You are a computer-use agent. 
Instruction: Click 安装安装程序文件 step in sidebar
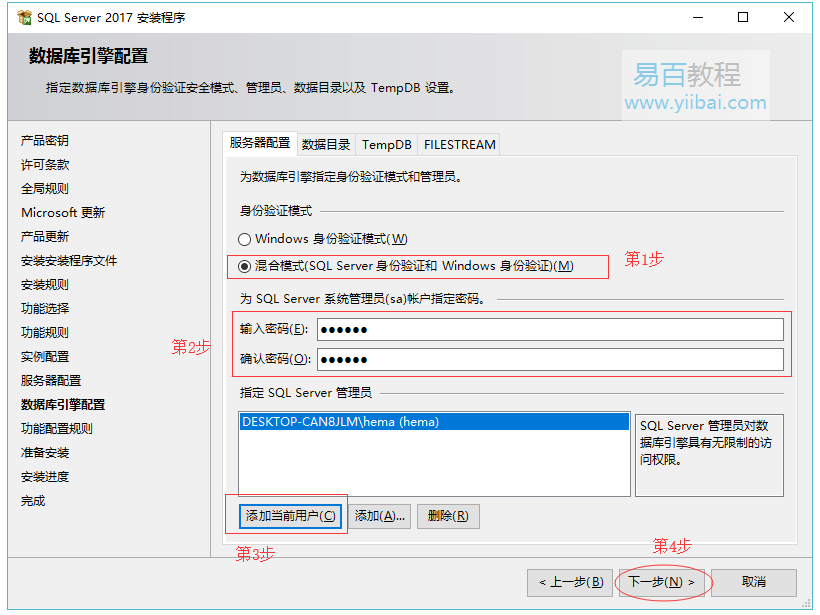pyautogui.click(x=69, y=261)
